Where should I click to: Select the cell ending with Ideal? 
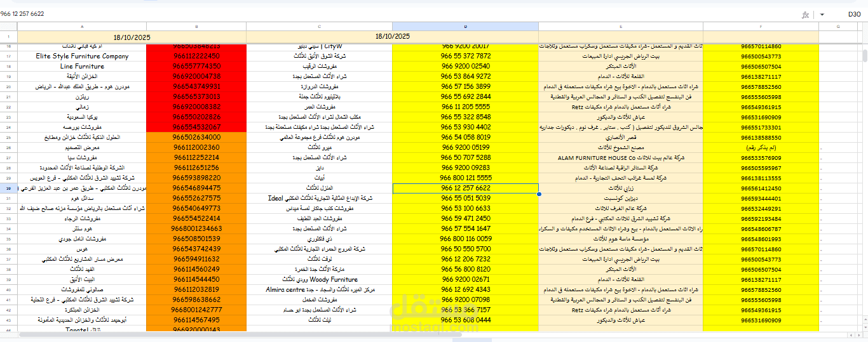pos(320,199)
